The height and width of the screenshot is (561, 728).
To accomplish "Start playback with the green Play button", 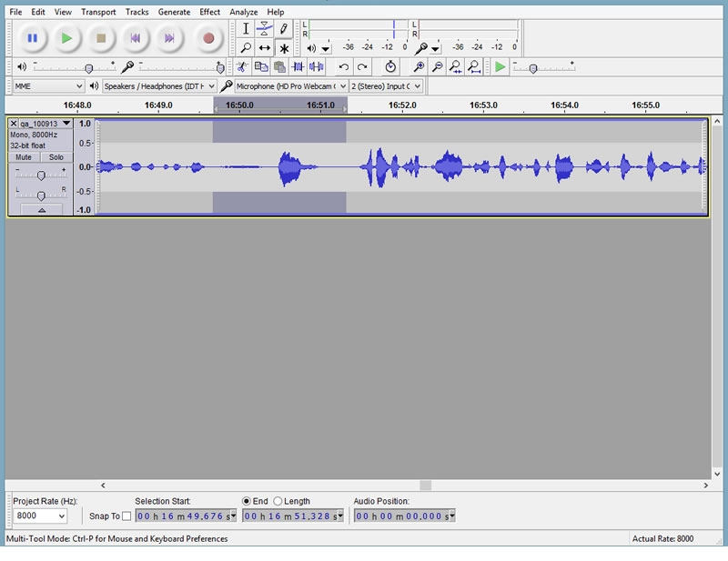I will (66, 38).
